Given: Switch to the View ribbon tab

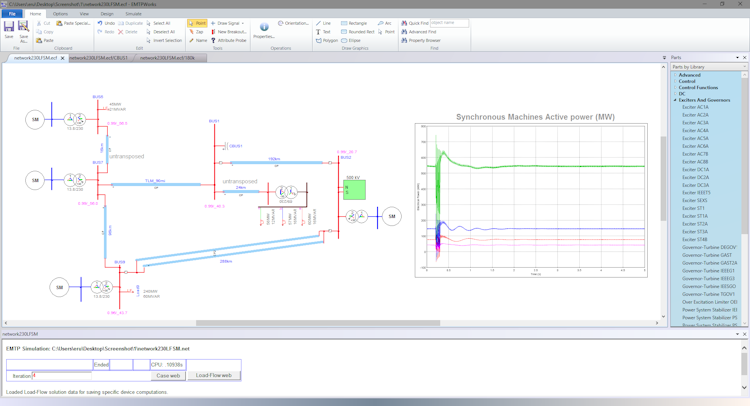Looking at the screenshot, I should tap(84, 14).
